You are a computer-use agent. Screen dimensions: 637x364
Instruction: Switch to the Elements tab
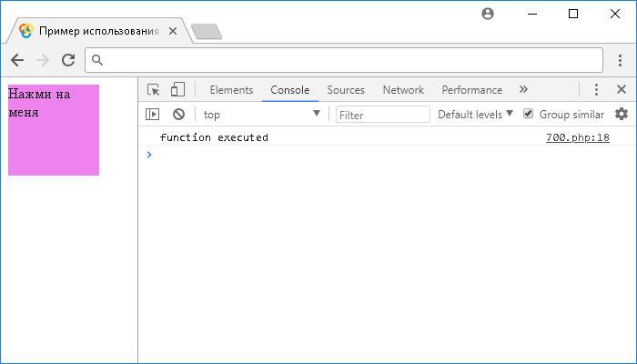tap(231, 90)
